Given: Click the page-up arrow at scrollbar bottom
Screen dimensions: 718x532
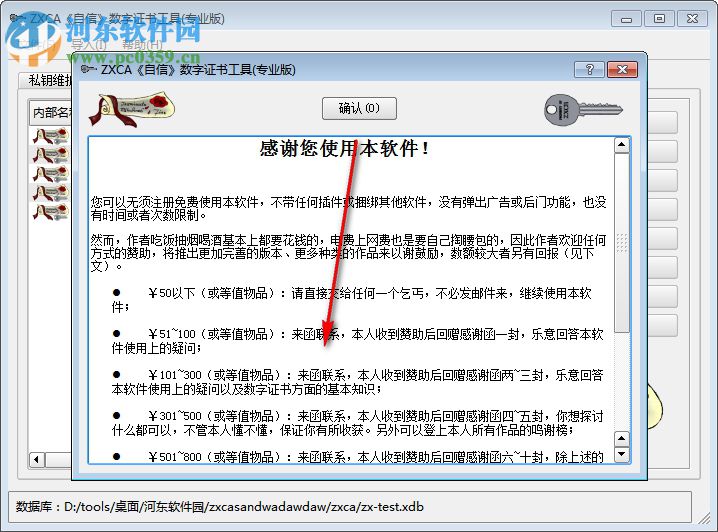Looking at the screenshot, I should (621, 439).
